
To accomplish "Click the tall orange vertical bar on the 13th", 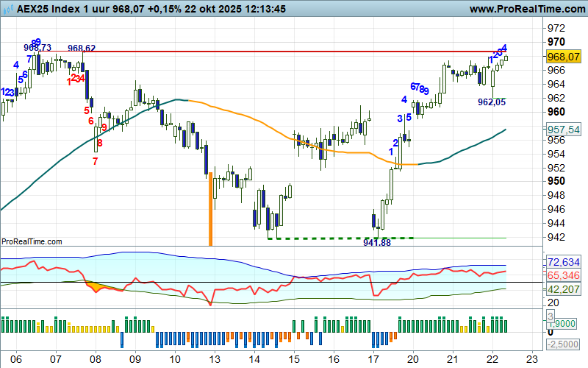I will [210, 209].
